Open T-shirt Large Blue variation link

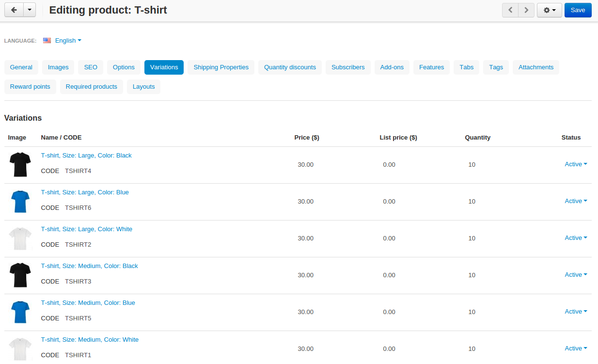coord(85,192)
